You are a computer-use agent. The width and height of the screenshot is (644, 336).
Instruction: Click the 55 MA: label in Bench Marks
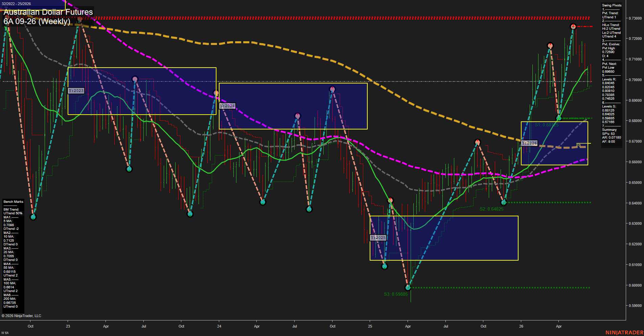9,268
